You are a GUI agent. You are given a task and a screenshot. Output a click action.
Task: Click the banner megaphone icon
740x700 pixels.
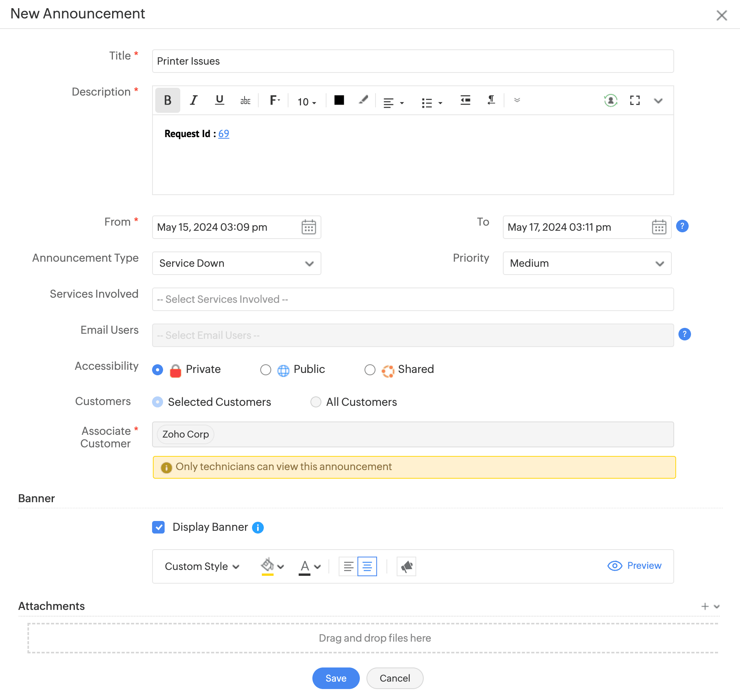pyautogui.click(x=406, y=566)
